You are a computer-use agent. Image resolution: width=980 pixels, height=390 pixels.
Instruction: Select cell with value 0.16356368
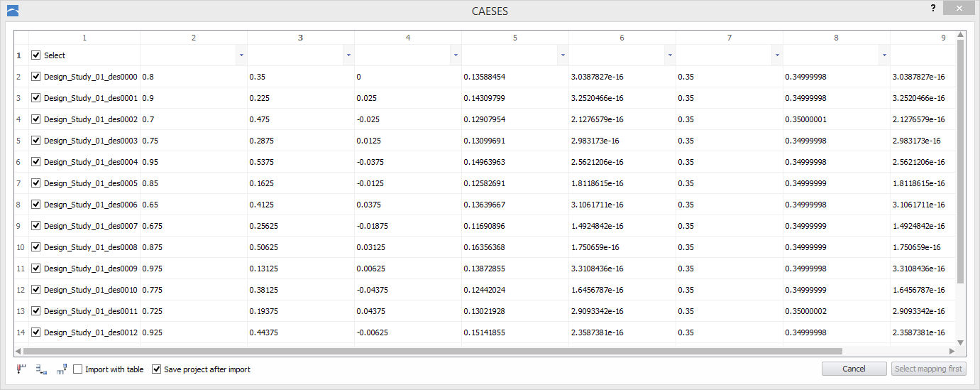(x=515, y=247)
